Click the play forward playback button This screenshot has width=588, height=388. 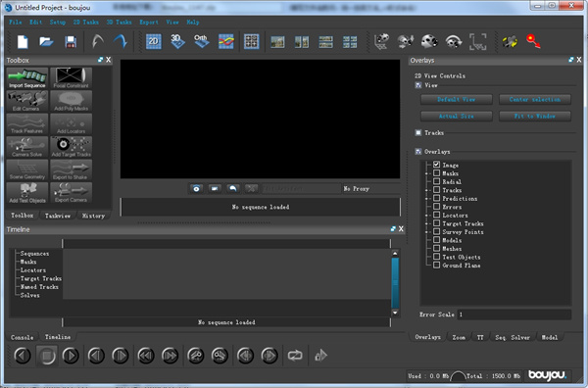pos(71,356)
